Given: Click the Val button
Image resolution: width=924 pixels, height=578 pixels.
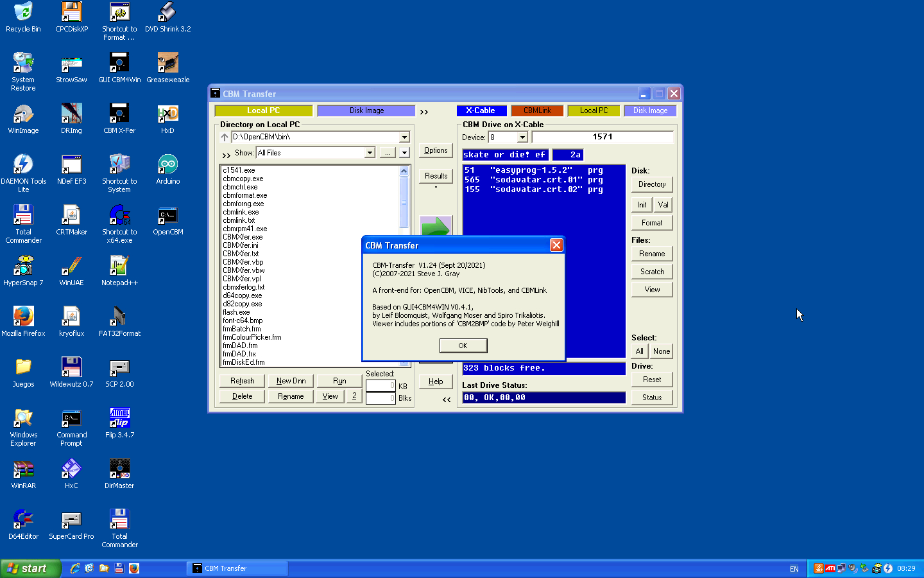Looking at the screenshot, I should [663, 205].
